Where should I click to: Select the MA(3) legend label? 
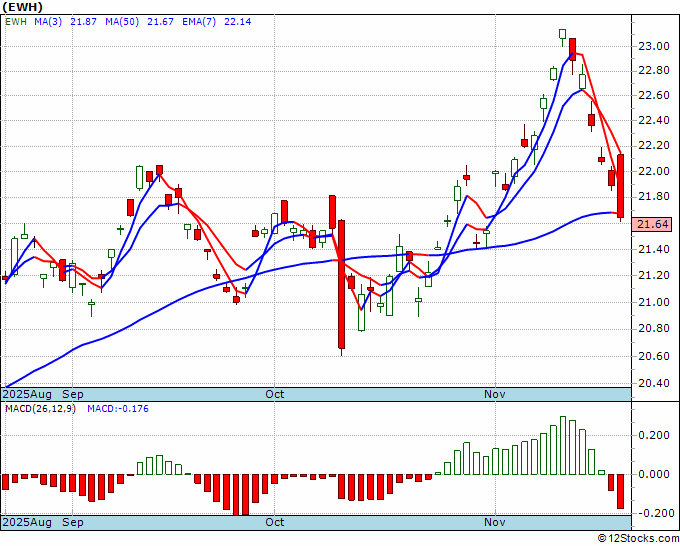[x=48, y=22]
